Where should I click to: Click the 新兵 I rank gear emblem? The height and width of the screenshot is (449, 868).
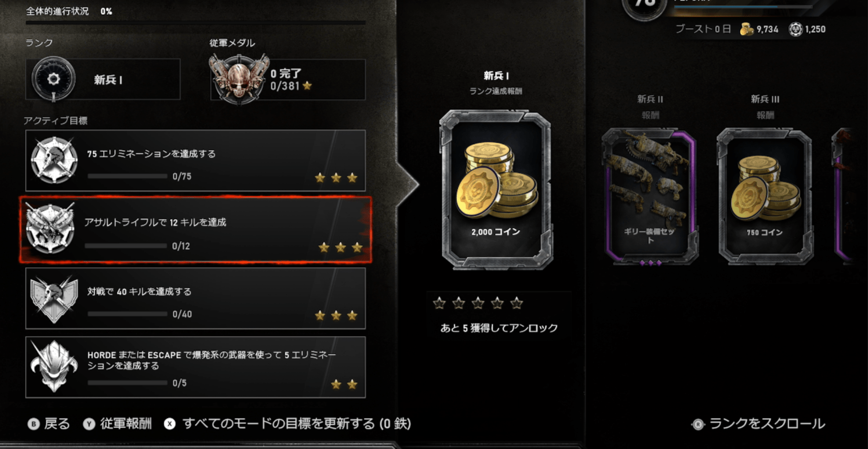[53, 79]
